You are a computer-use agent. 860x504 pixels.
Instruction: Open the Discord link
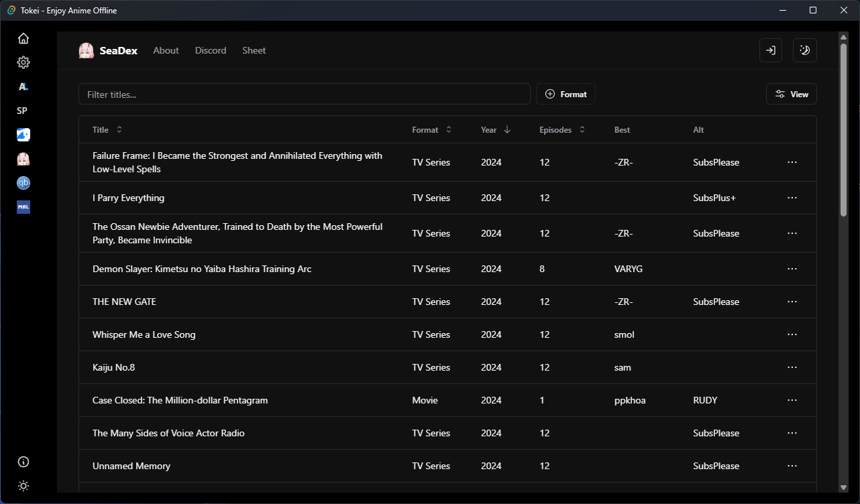211,50
